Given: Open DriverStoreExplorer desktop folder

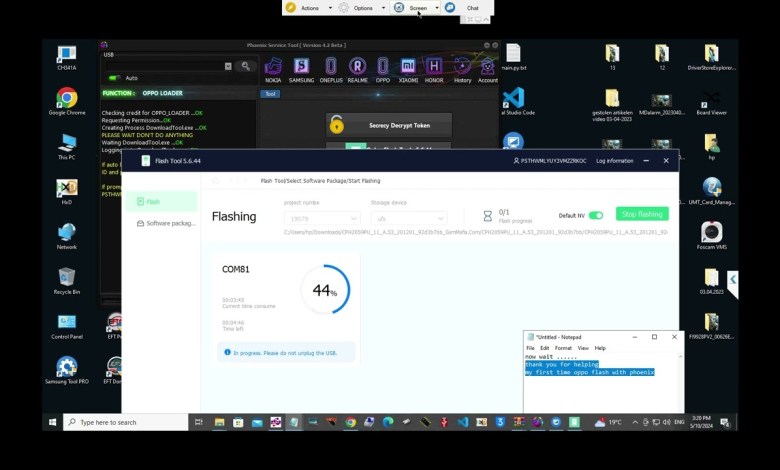Looking at the screenshot, I should [x=711, y=58].
